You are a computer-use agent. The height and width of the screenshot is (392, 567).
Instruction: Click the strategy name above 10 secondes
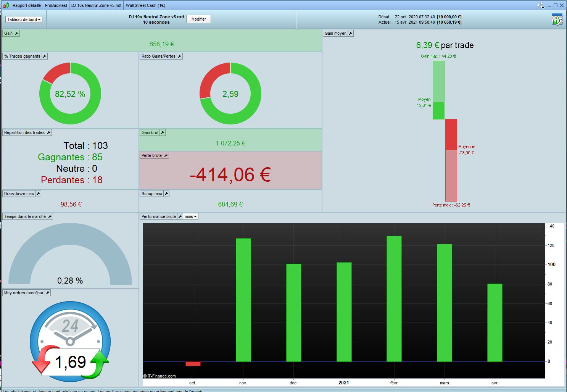(x=156, y=17)
